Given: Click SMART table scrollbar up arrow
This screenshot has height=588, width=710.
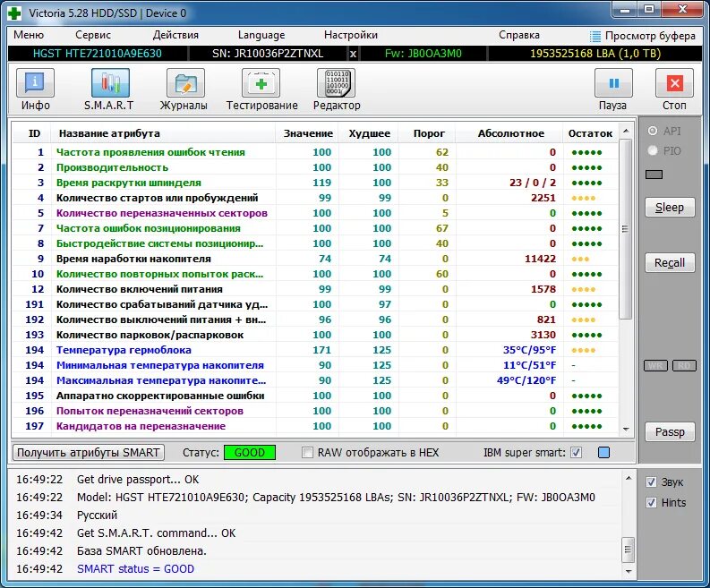Looking at the screenshot, I should (x=626, y=132).
